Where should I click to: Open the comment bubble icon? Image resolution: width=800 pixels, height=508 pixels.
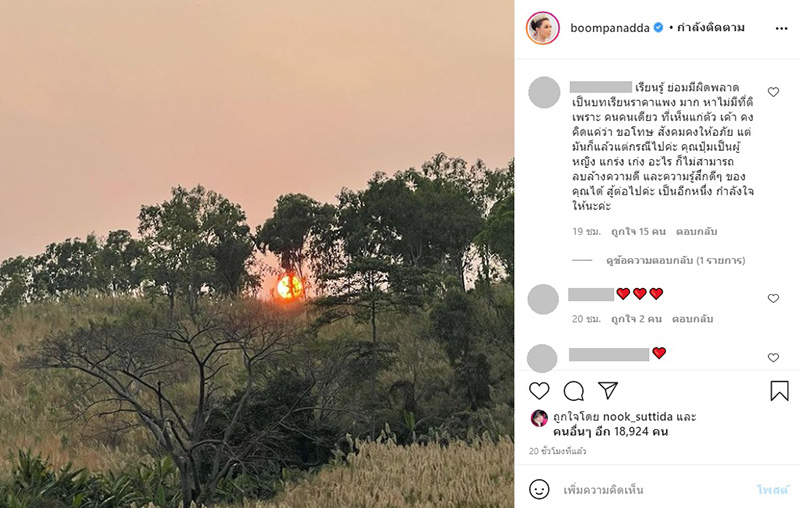574,391
